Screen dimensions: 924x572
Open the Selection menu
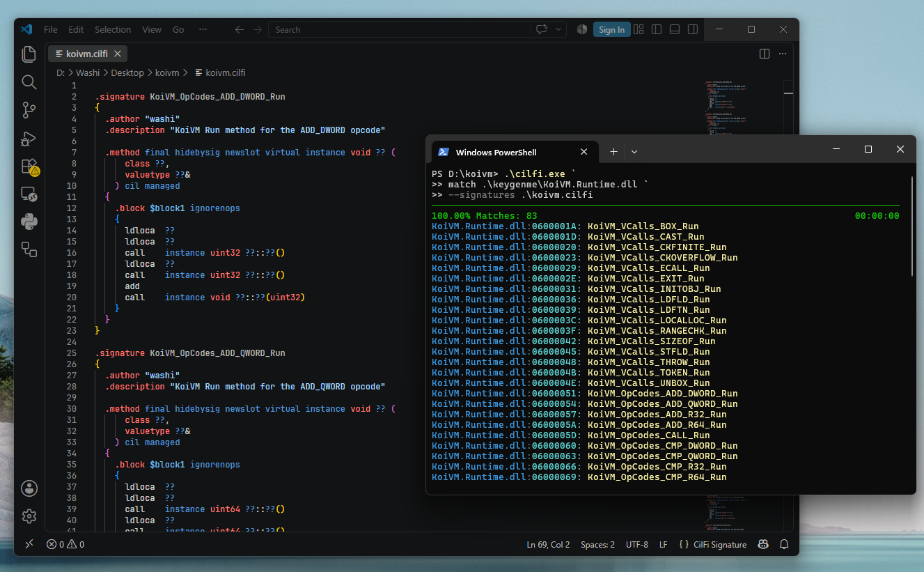coord(113,29)
